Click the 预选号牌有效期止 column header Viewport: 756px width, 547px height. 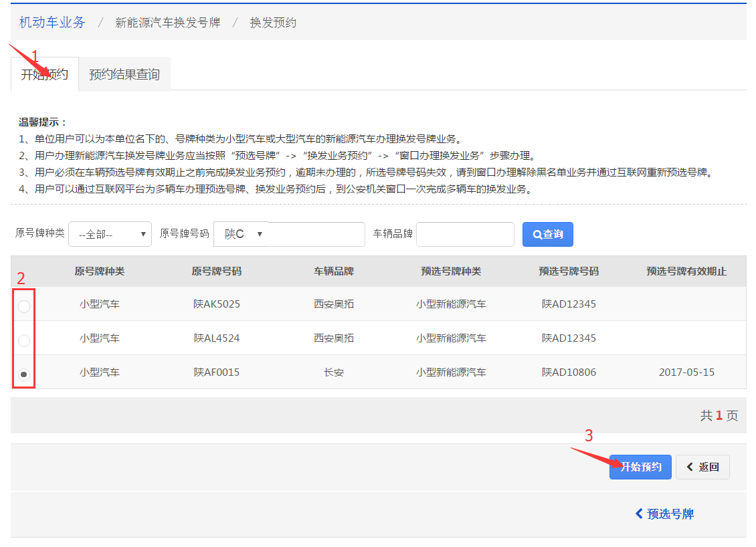tap(686, 271)
